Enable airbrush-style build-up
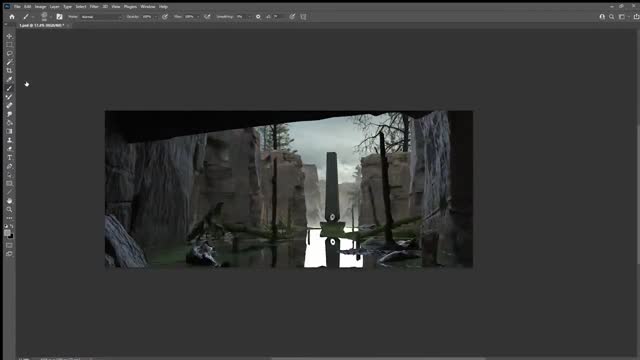The image size is (640, 360). click(x=207, y=17)
